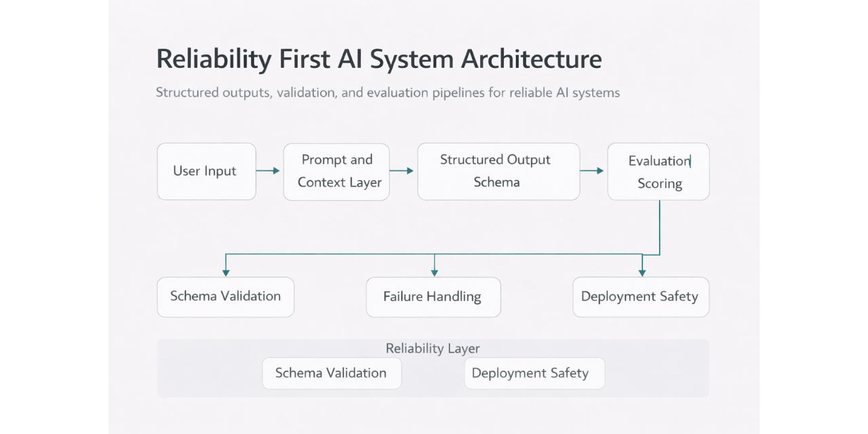
Task: Click the arrow pointing down to Schema Validation
Action: tap(226, 264)
